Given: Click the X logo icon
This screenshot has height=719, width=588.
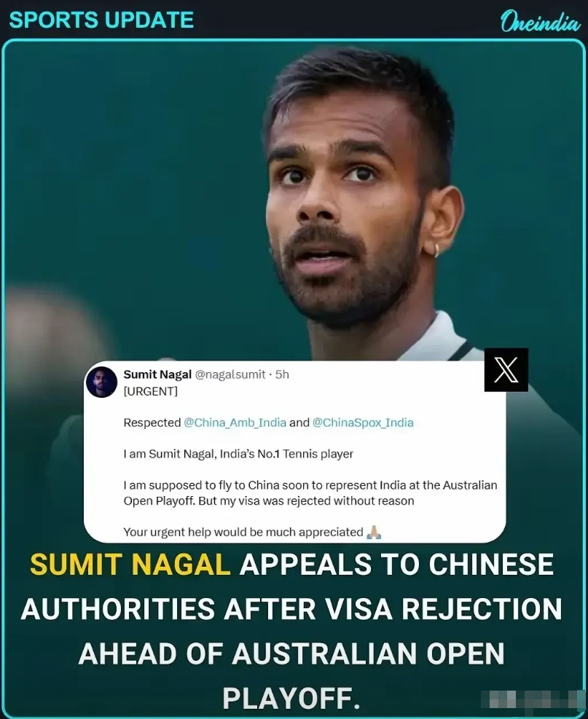Looking at the screenshot, I should pos(506,369).
